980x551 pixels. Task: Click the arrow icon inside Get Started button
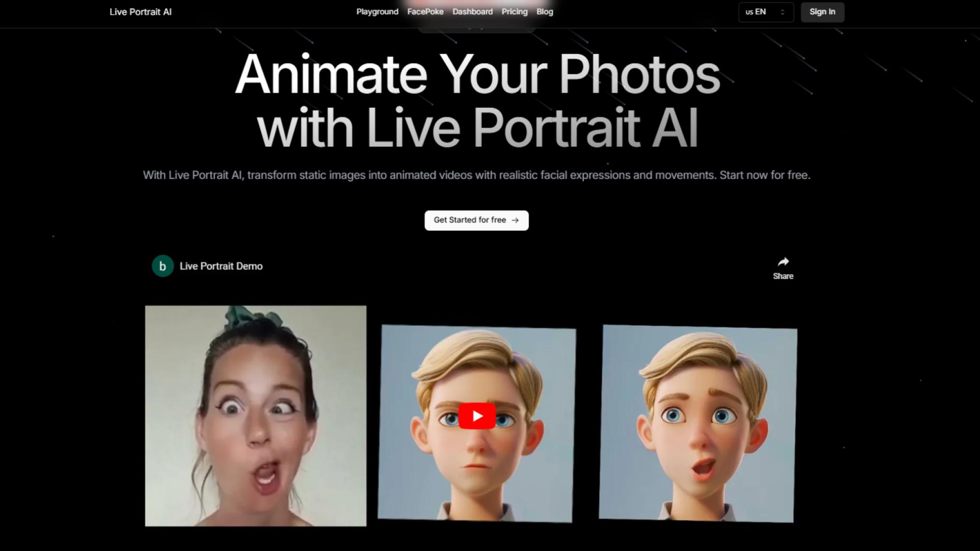514,220
